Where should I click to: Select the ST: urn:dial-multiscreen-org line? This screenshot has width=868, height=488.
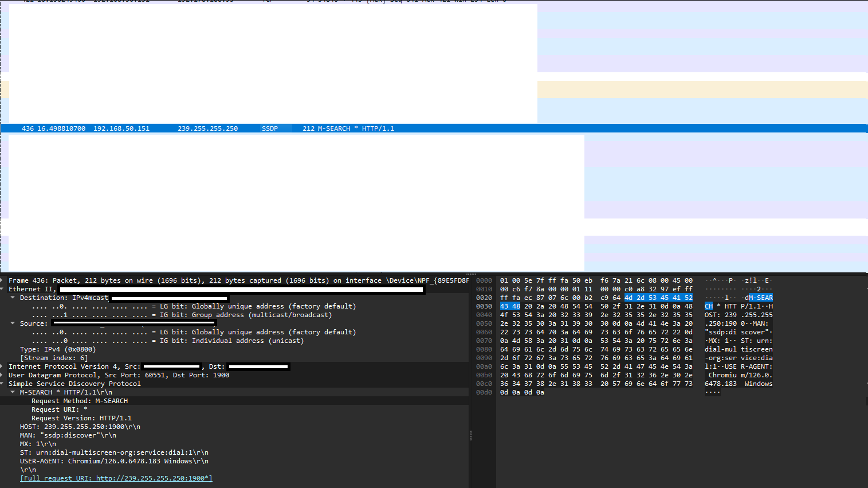pos(114,452)
